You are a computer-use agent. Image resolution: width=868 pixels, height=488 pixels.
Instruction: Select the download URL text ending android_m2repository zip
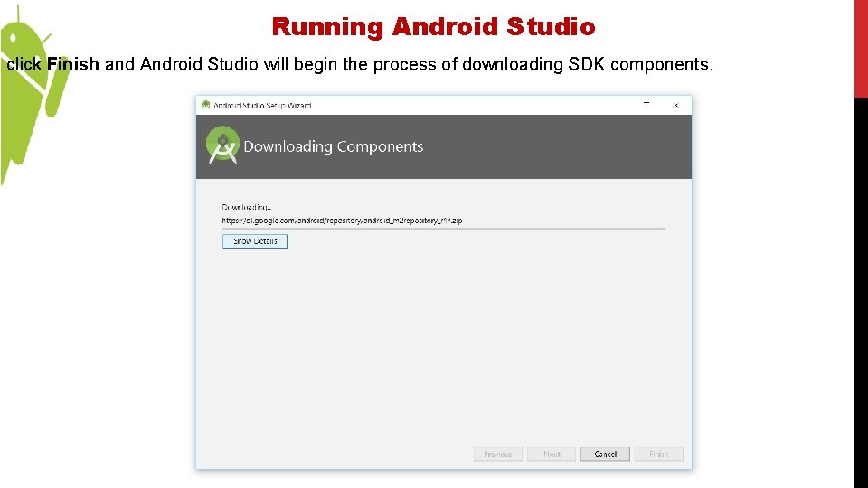[x=342, y=221]
